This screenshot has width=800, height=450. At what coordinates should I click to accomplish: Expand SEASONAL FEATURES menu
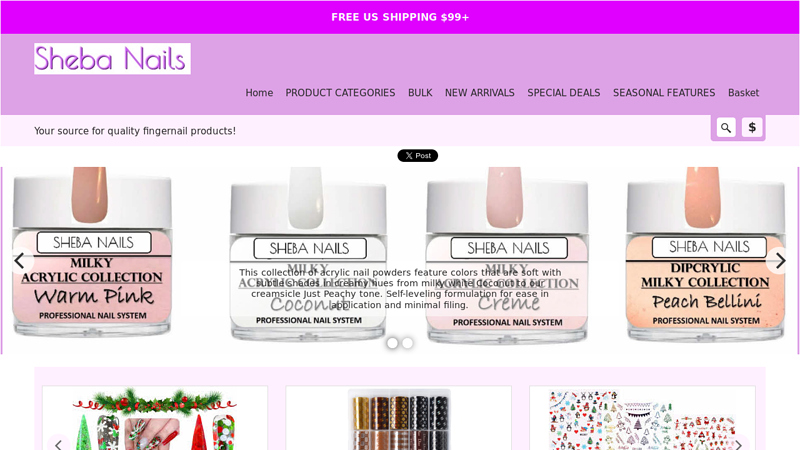(664, 93)
